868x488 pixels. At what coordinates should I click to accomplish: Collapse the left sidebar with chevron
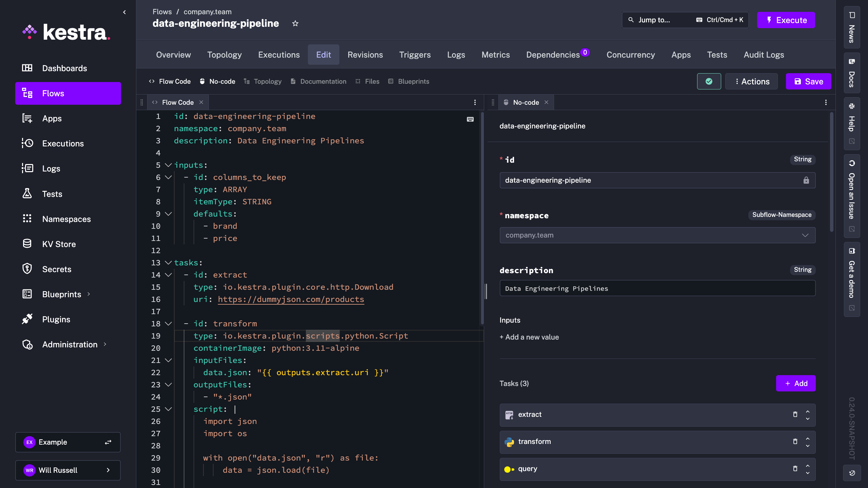(124, 12)
